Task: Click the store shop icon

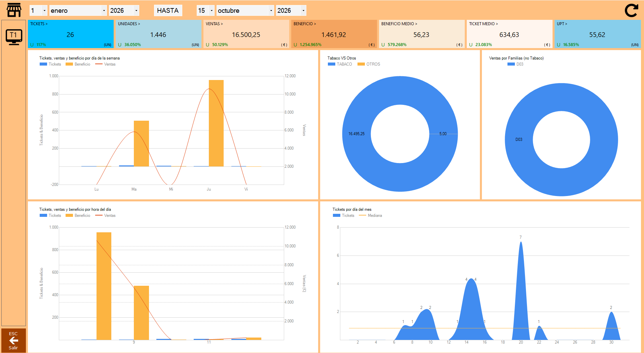Action: pyautogui.click(x=14, y=10)
